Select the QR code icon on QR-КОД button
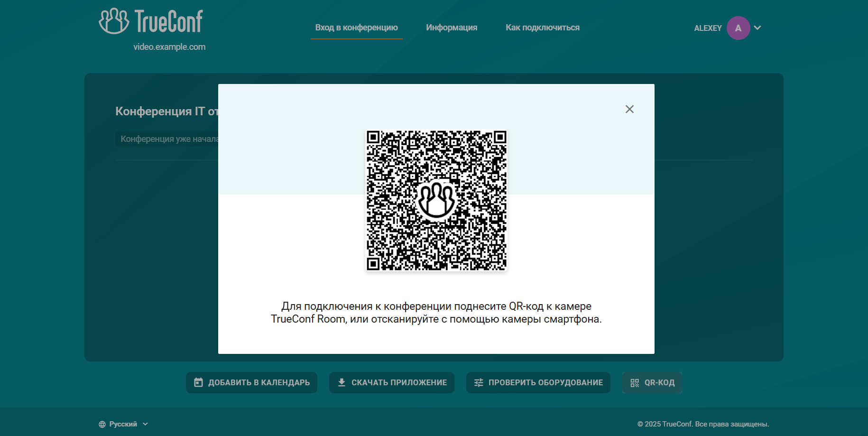The height and width of the screenshot is (436, 868). [635, 382]
